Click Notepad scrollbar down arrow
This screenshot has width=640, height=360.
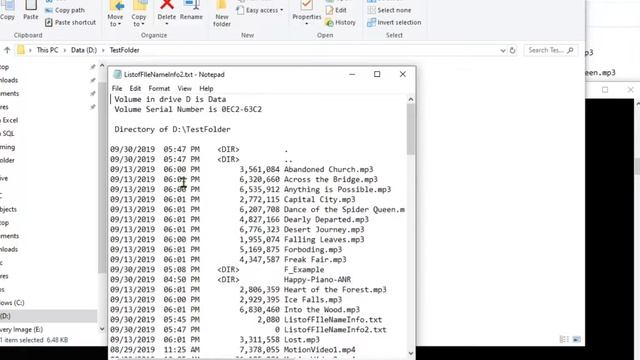[x=411, y=353]
